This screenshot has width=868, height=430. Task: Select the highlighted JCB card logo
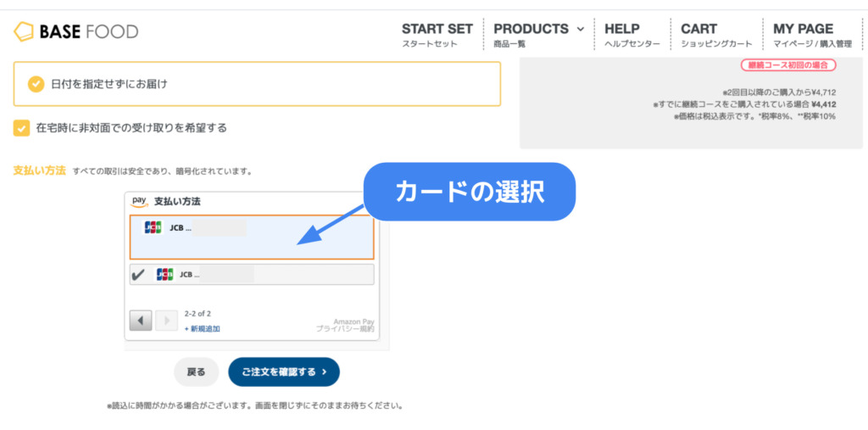[x=153, y=228]
